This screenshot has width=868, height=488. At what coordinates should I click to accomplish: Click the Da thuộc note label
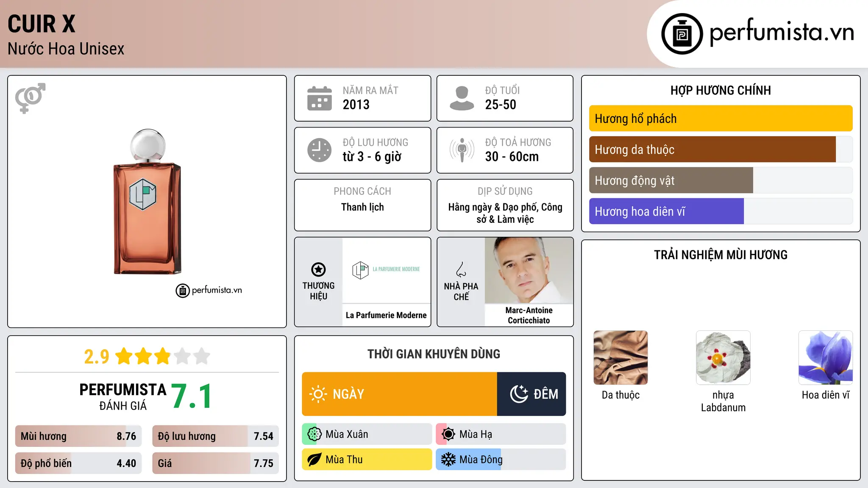tap(621, 395)
